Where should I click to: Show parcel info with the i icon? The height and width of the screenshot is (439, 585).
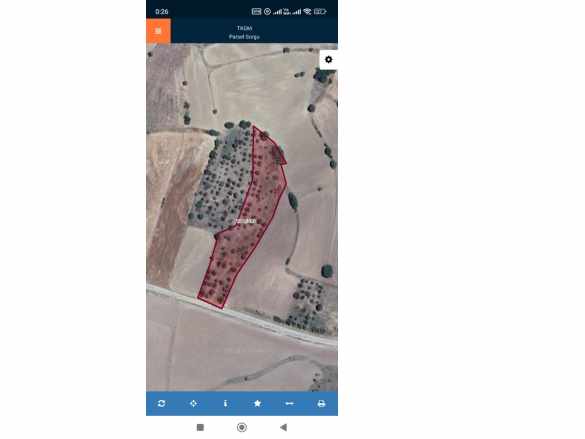(x=225, y=404)
